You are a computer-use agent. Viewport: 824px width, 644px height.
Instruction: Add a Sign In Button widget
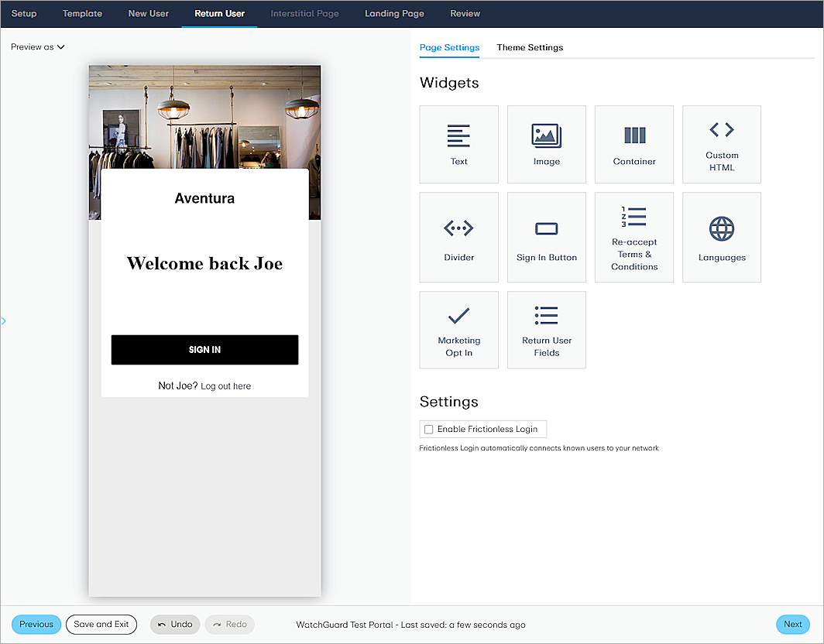point(546,237)
